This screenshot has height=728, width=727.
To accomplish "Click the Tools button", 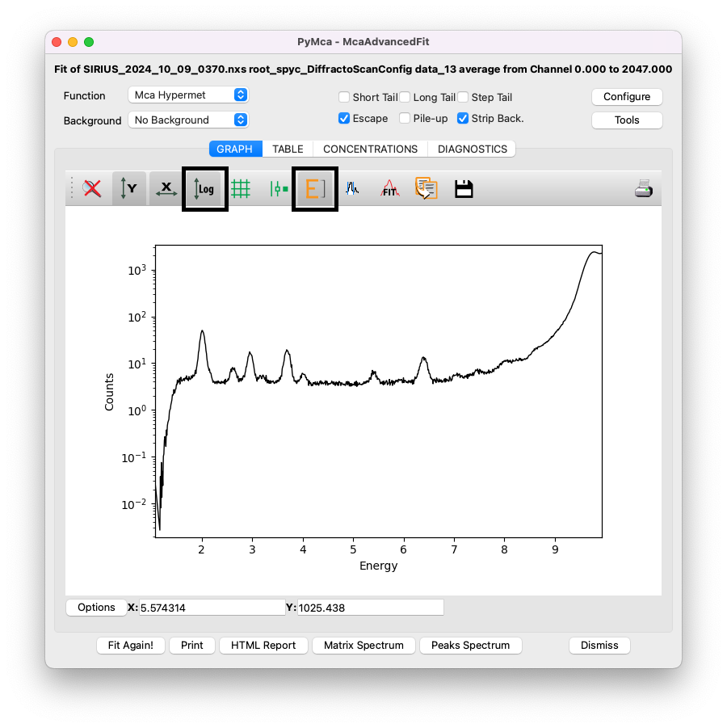I will (627, 120).
